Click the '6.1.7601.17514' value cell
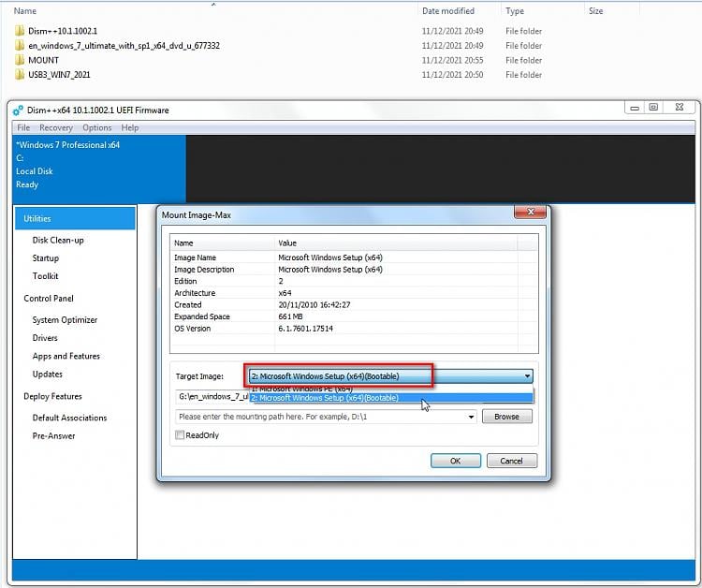 pos(305,329)
